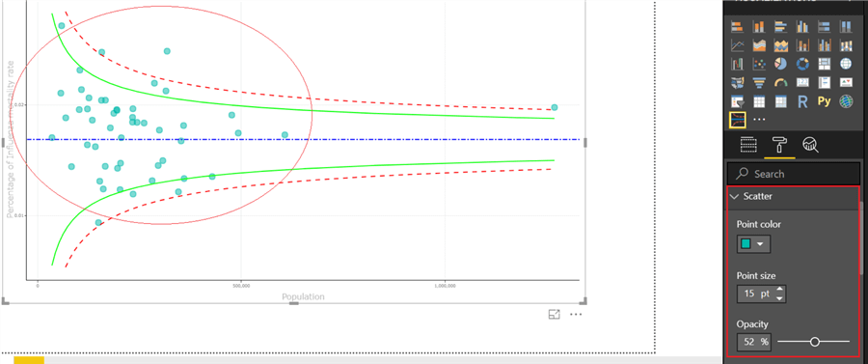The height and width of the screenshot is (364, 868).
Task: Click the 500,000 x-axis label
Action: click(241, 286)
